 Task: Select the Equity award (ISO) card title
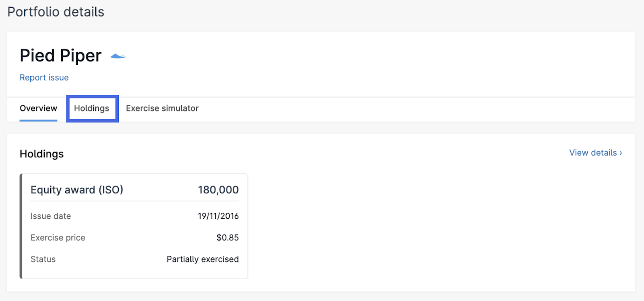click(x=77, y=190)
